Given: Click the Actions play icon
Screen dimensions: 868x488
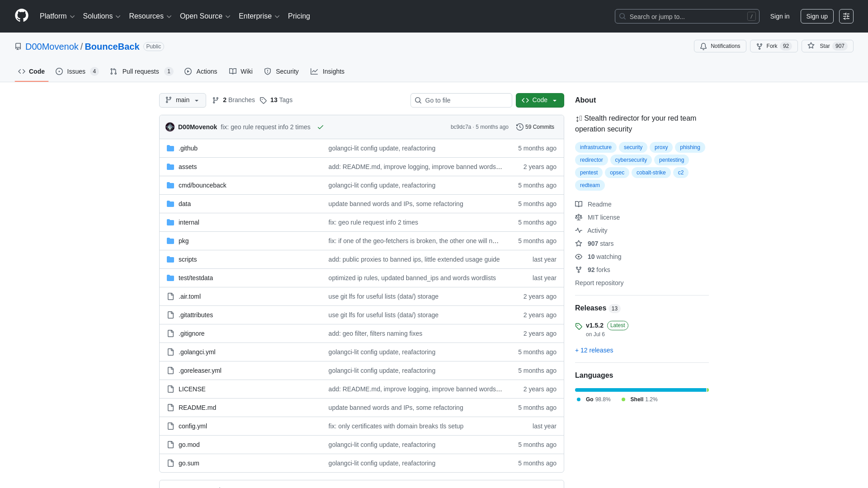Looking at the screenshot, I should (188, 71).
